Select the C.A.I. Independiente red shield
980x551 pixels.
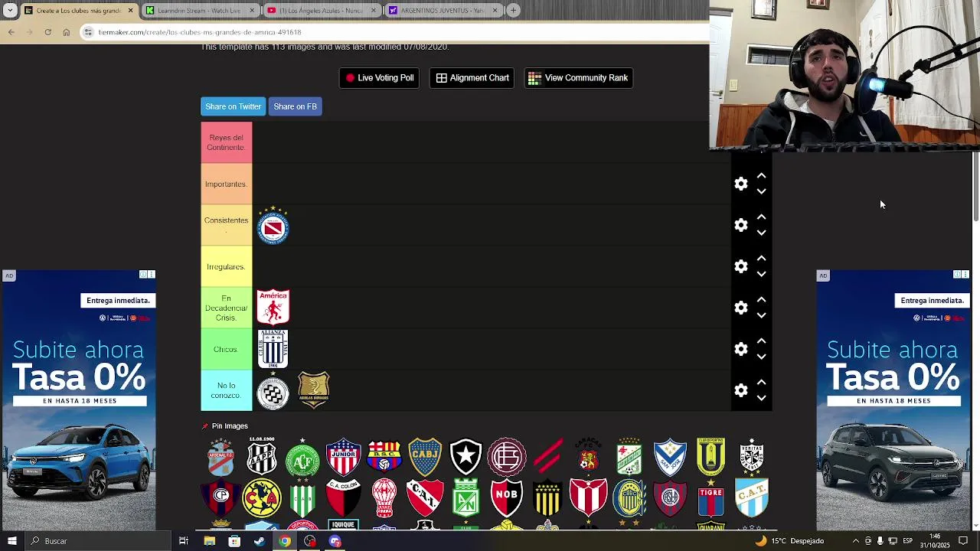click(x=425, y=498)
